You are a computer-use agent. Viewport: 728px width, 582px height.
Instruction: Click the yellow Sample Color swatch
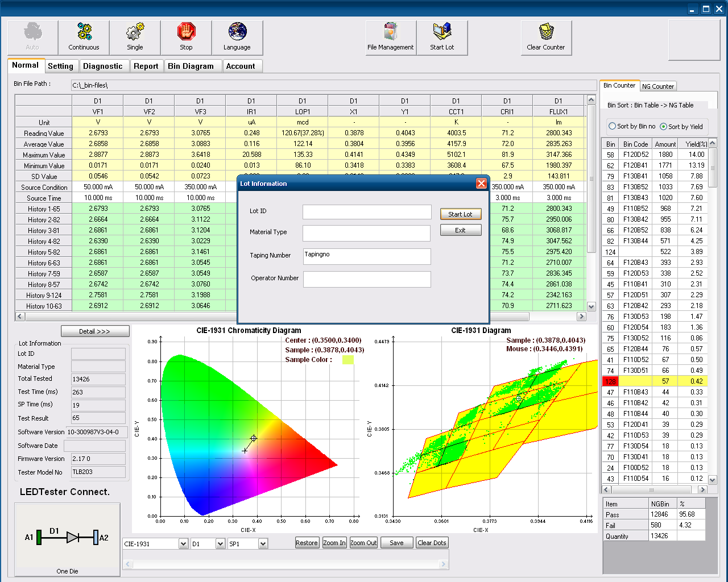tap(348, 360)
